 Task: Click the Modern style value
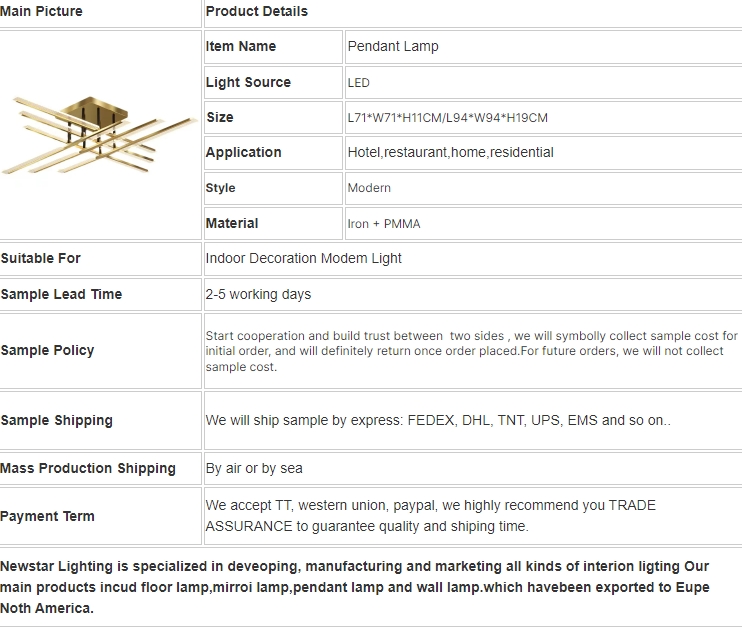[369, 188]
